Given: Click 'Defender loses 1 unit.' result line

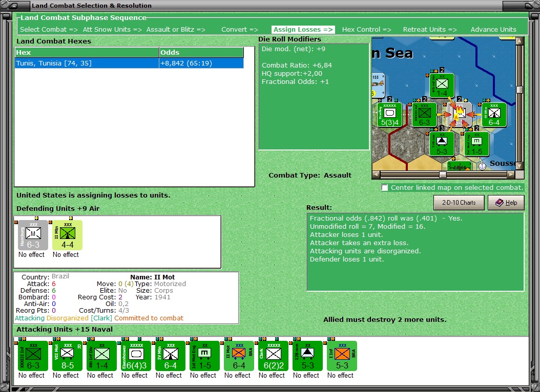Looking at the screenshot, I should click(347, 259).
